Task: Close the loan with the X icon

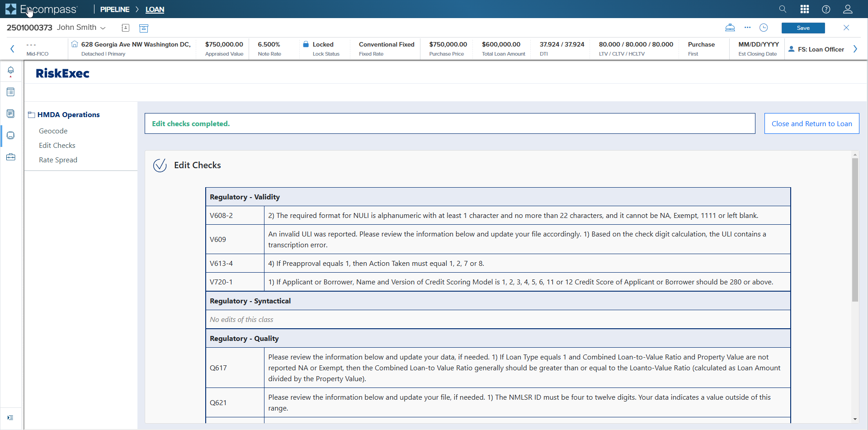Action: 846,28
